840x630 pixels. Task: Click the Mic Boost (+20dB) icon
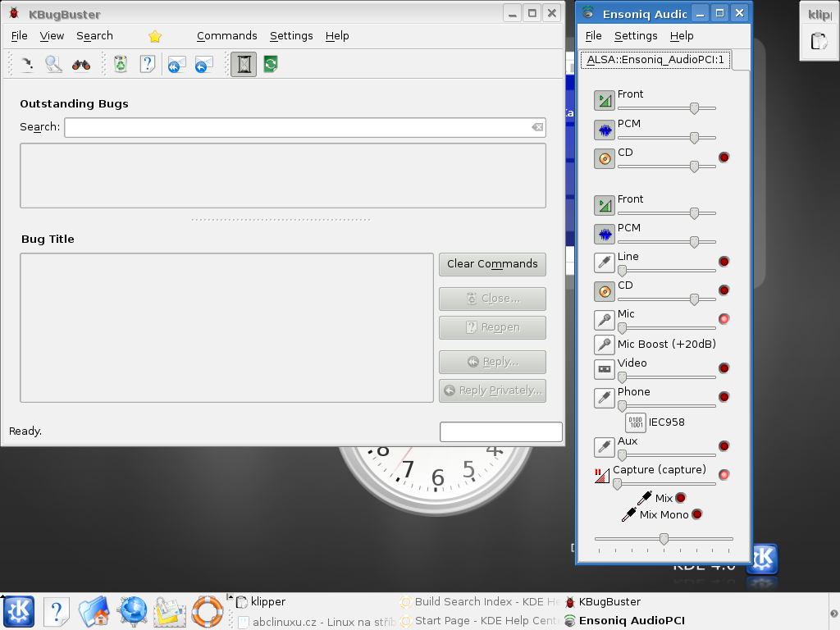coord(605,345)
